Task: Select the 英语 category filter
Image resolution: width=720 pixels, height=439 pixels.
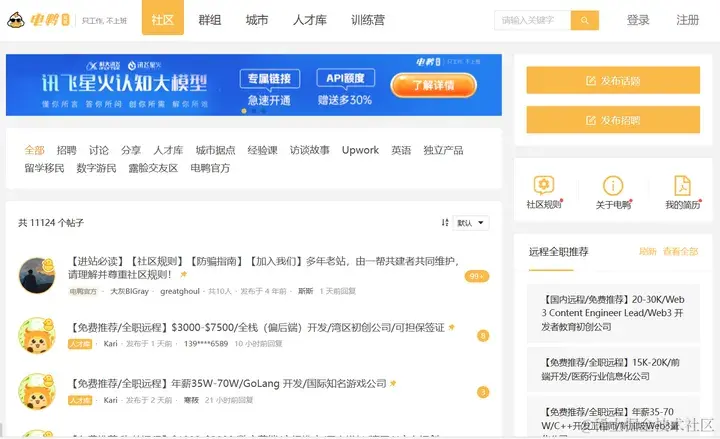Action: 401,150
